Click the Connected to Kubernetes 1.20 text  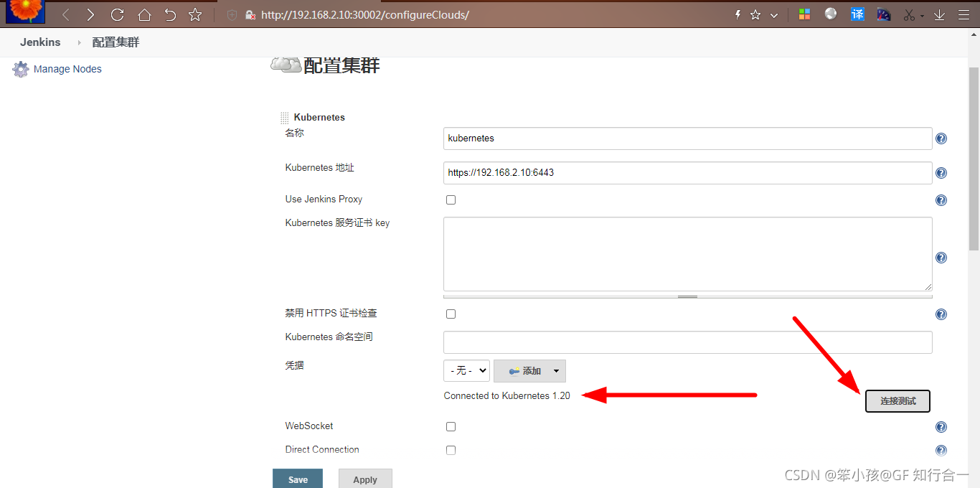[507, 395]
